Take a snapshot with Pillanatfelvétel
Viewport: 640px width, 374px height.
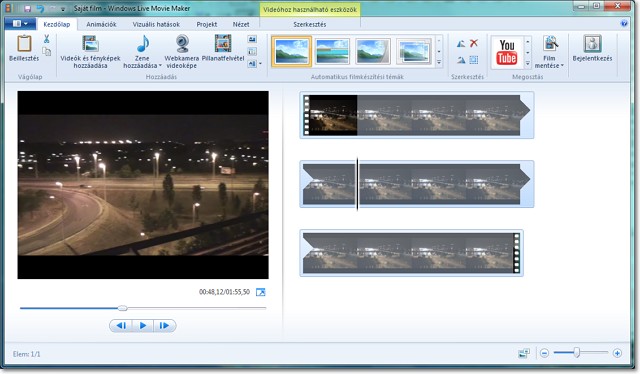(x=223, y=48)
